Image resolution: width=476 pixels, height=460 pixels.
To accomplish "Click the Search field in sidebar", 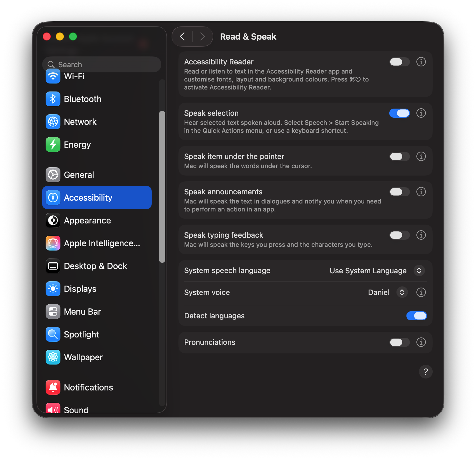I will click(x=102, y=64).
